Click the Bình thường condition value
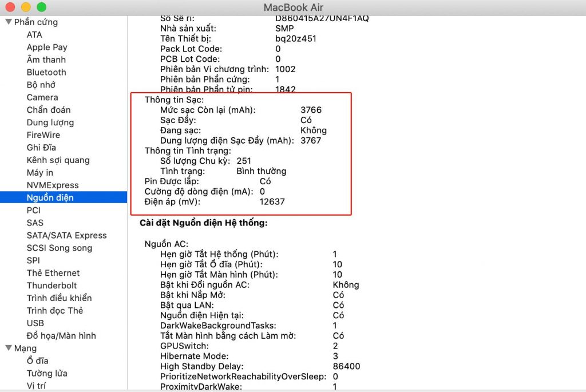 261,171
